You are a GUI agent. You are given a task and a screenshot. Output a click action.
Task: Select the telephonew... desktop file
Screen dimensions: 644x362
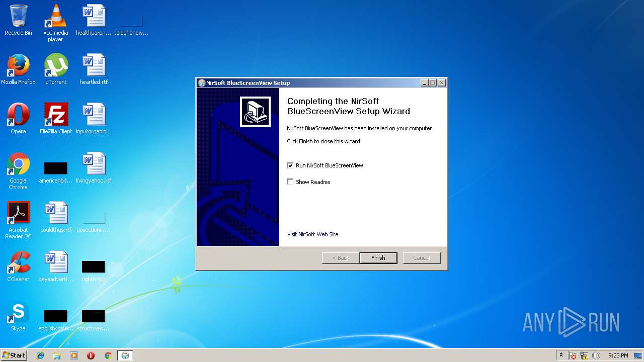point(131,24)
